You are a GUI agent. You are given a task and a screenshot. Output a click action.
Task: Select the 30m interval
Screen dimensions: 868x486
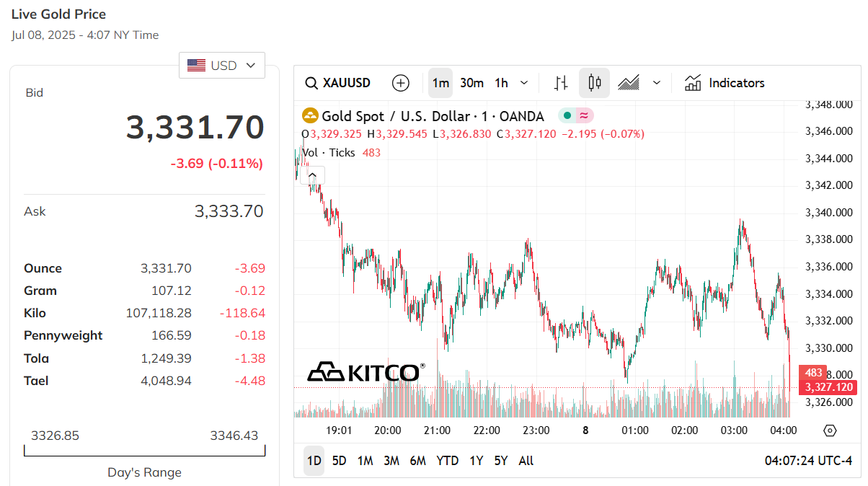coord(471,83)
